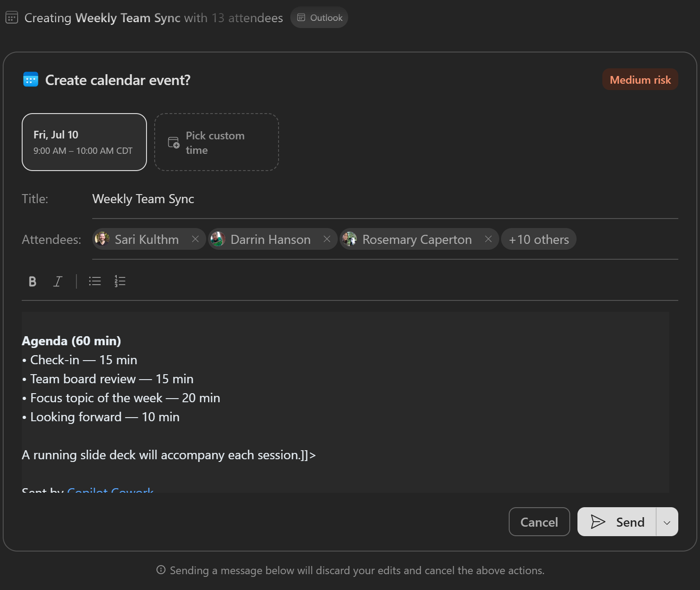Send the calendar invite

617,522
